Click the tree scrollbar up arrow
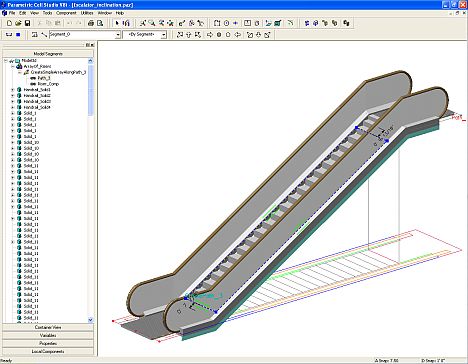This screenshot has height=364, width=468. click(x=90, y=61)
